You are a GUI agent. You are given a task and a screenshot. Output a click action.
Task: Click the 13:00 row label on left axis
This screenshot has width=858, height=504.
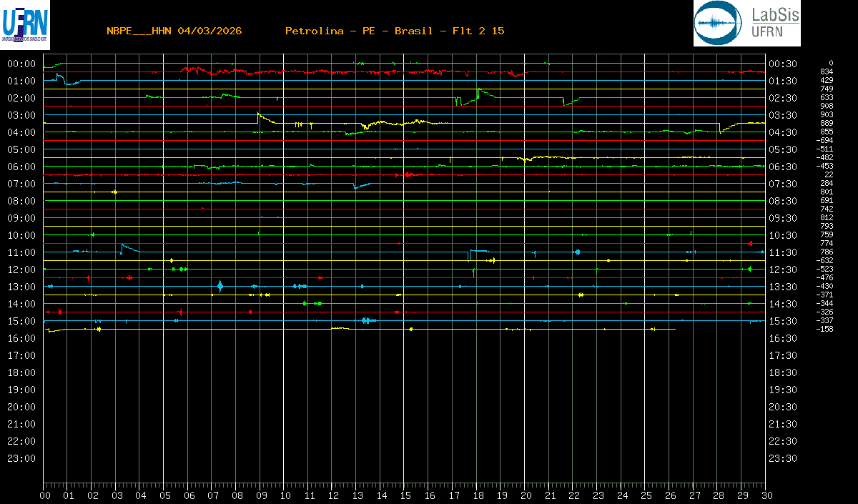click(x=21, y=287)
